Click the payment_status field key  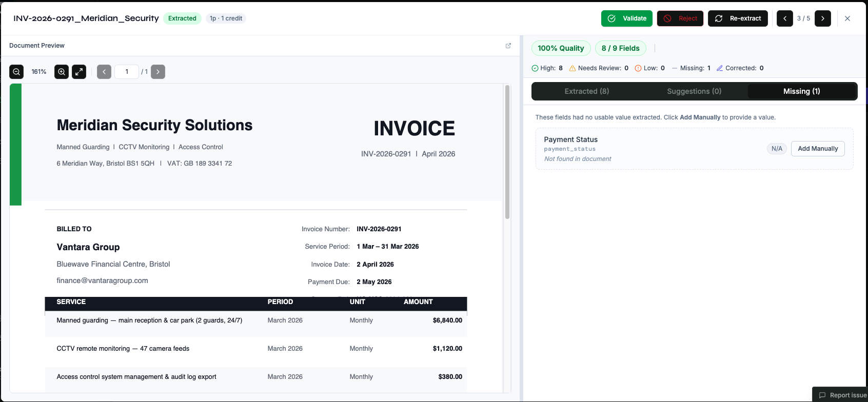click(569, 149)
